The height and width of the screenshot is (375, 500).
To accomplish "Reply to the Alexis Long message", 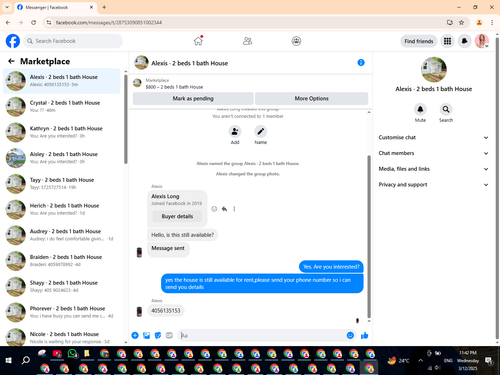I will point(224,209).
